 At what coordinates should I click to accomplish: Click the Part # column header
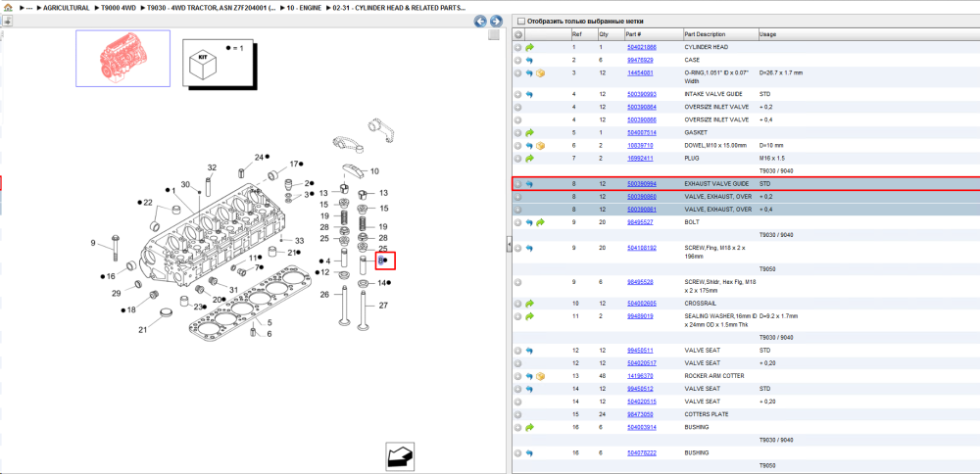pos(653,34)
